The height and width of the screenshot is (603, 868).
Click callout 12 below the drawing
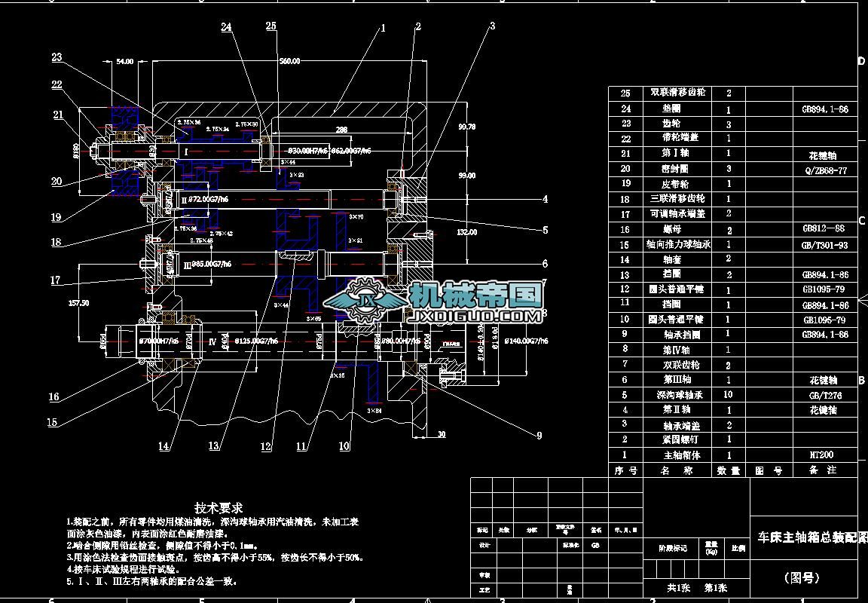point(265,446)
